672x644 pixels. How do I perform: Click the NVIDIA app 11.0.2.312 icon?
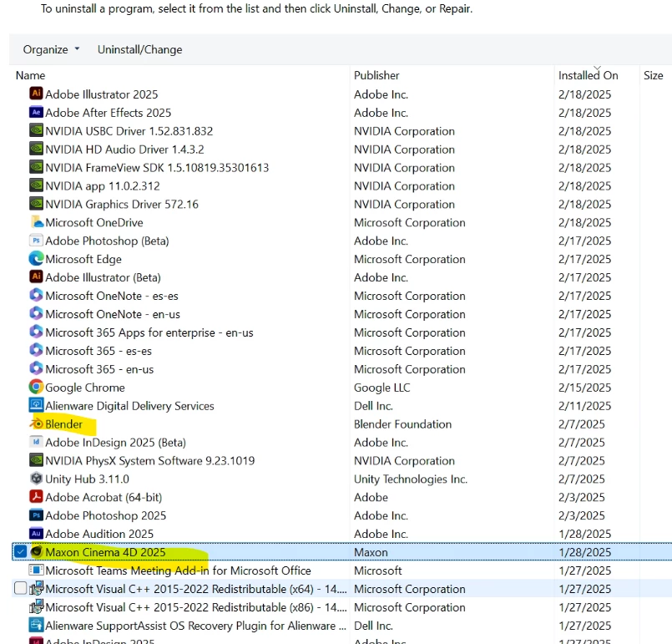coord(36,185)
